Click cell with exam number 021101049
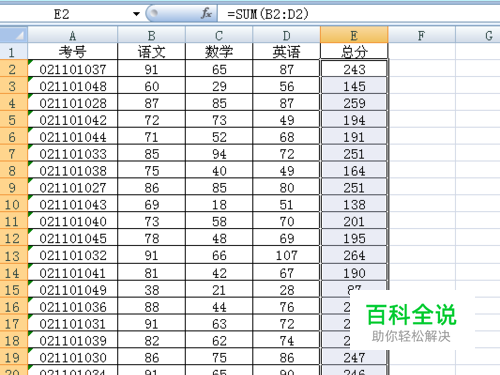500x375 pixels. [x=73, y=290]
